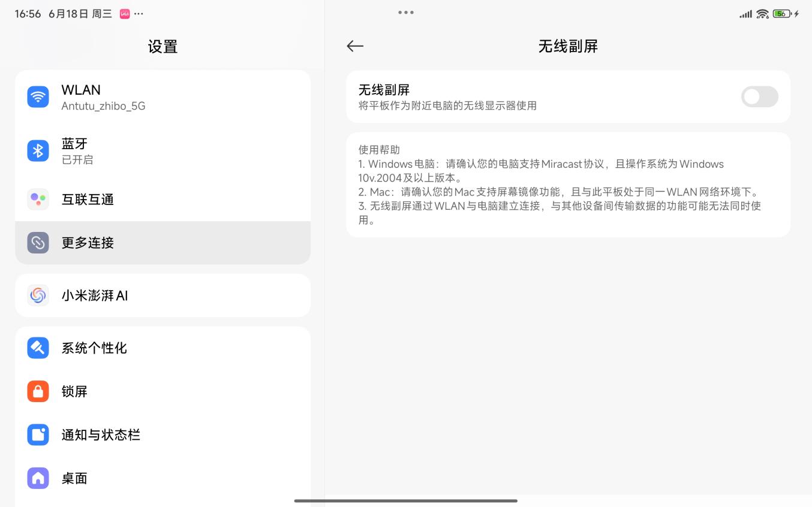Tap the Bluetooth icon in settings
The width and height of the screenshot is (812, 507).
point(38,150)
